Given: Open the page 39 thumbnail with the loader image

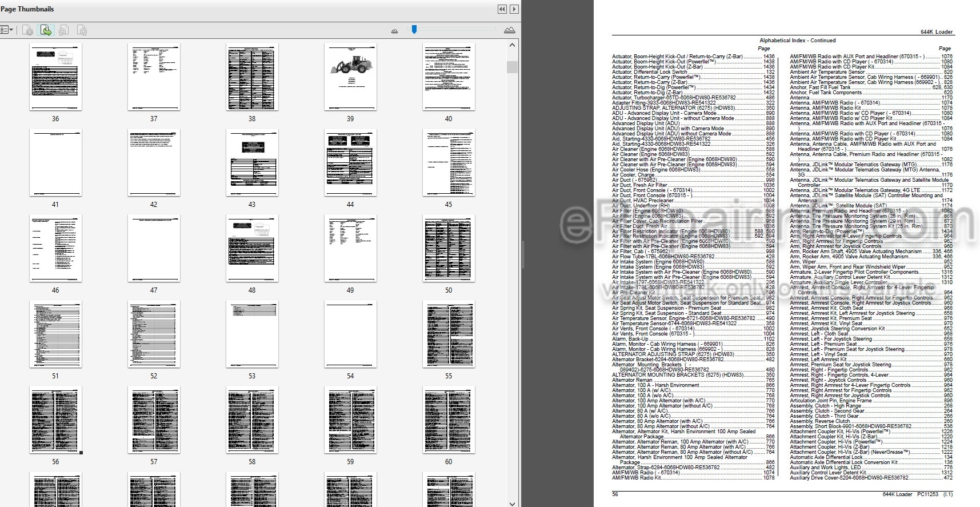Looking at the screenshot, I should point(350,77).
